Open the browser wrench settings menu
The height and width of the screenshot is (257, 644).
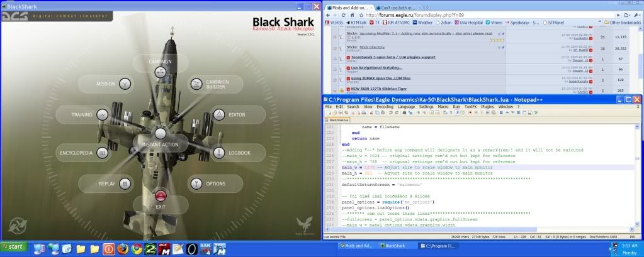pyautogui.click(x=636, y=15)
